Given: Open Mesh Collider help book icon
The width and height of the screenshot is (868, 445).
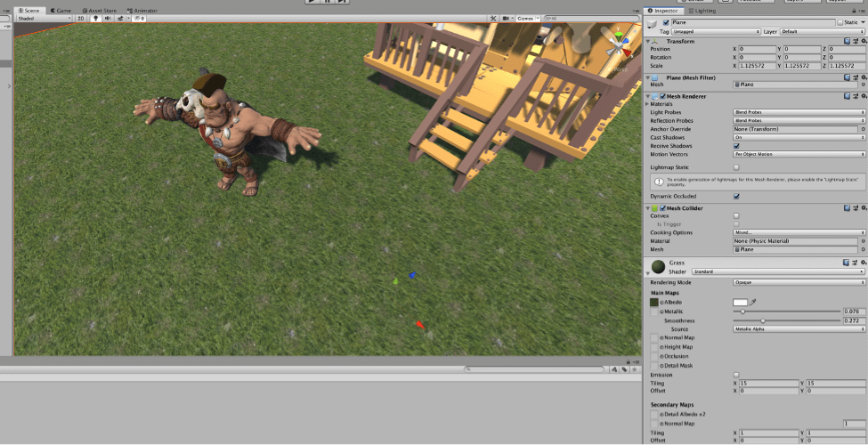Looking at the screenshot, I should click(847, 208).
